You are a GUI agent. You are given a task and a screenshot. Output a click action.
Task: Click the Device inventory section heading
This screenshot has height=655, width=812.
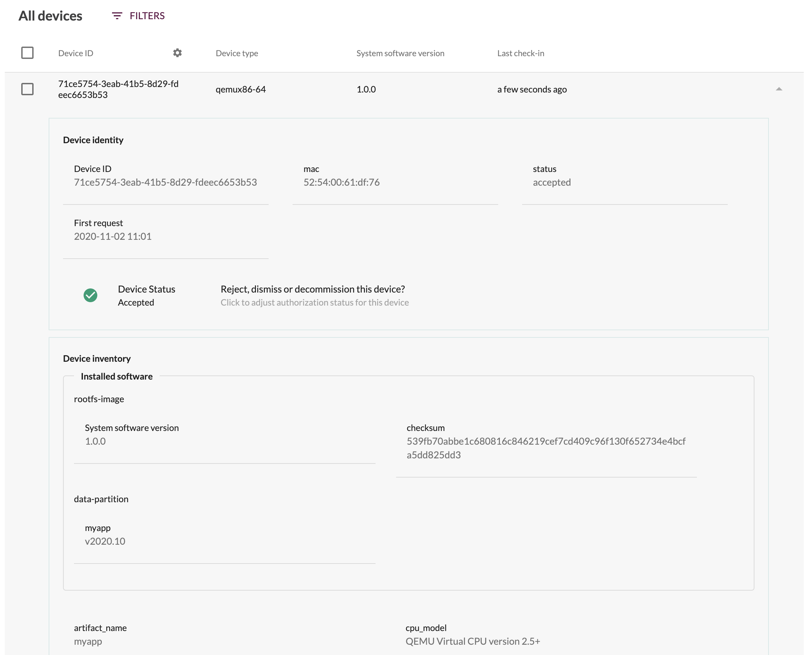click(x=97, y=358)
